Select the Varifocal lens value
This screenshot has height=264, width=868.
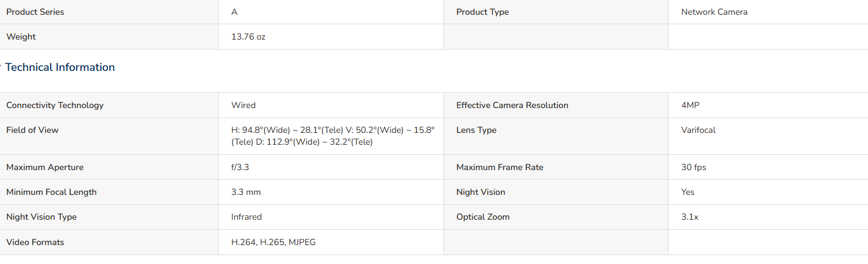(698, 130)
